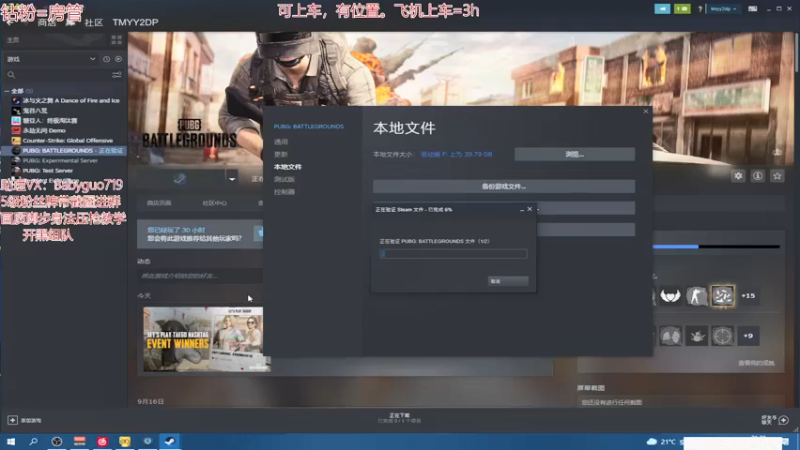800x450 pixels.
Task: Click the verification progress bar
Action: tap(454, 254)
